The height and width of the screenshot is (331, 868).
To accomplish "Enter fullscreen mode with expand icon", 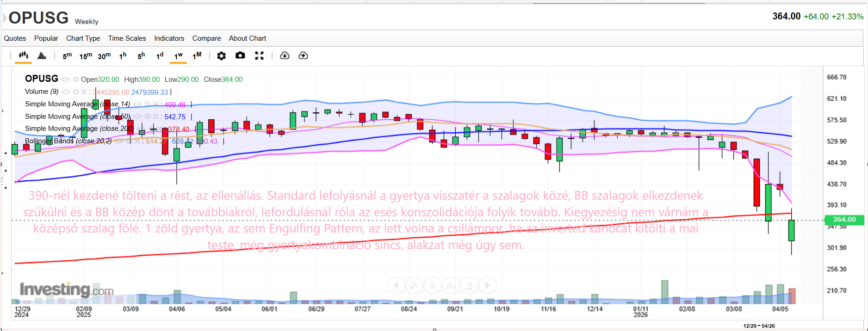I will (x=259, y=55).
